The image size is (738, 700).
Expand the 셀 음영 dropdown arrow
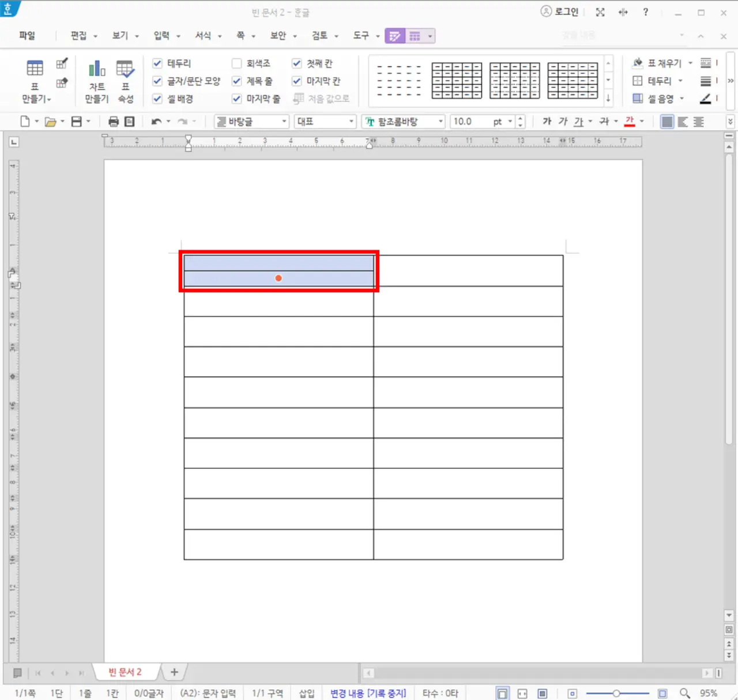coord(681,99)
